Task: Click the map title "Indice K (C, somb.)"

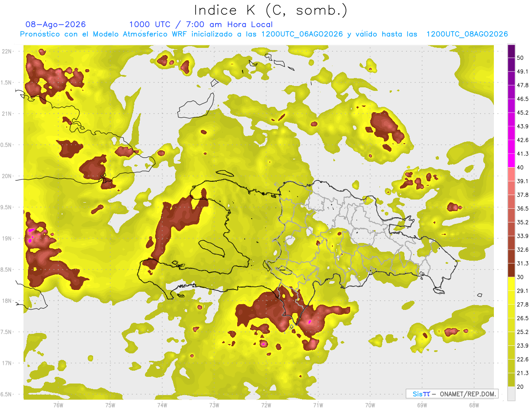Action: 271,10
